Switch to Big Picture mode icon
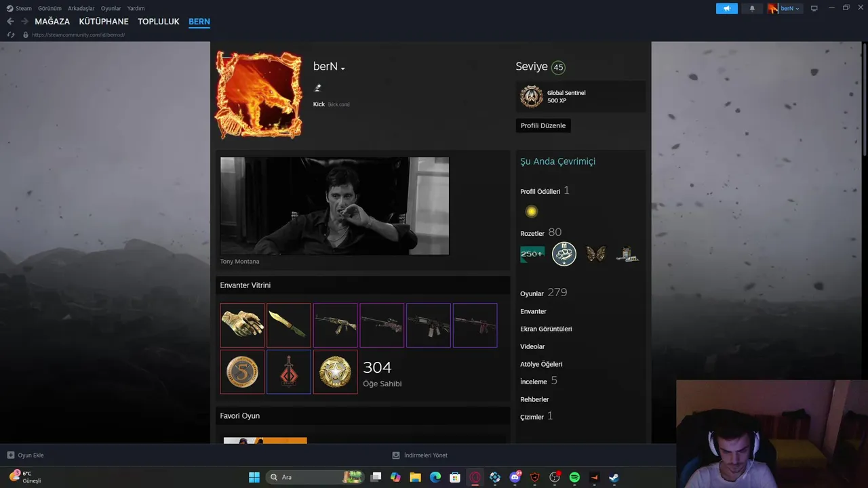Screen dimensions: 868x488 pos(814,8)
